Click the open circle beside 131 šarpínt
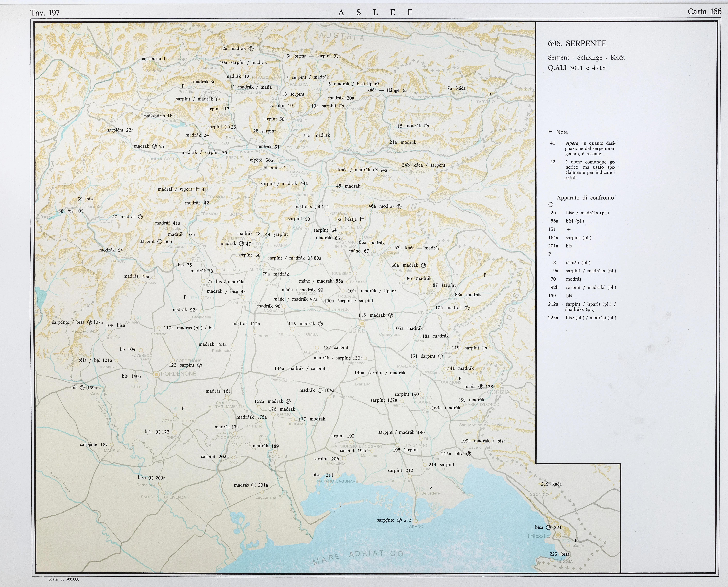Viewport: 728px width, 587px height. pos(440,356)
